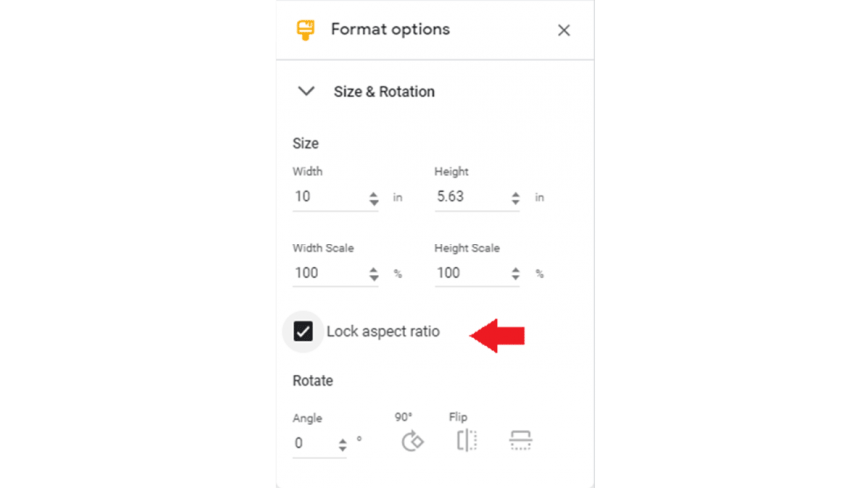Rotate 90 degrees clockwise with the rotate icon
This screenshot has height=488, width=868.
[412, 441]
